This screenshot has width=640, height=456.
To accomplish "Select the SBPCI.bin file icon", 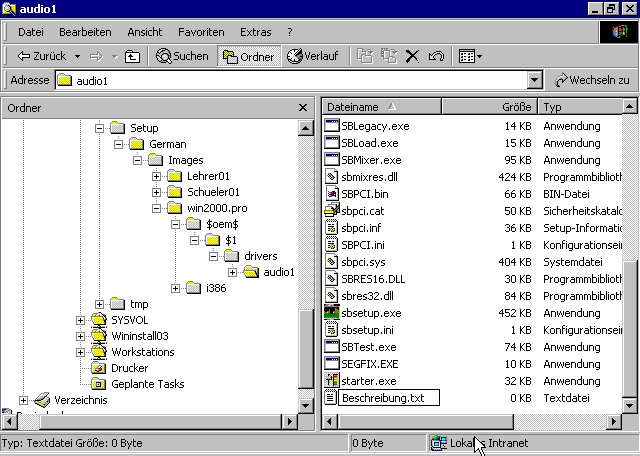I will 331,194.
